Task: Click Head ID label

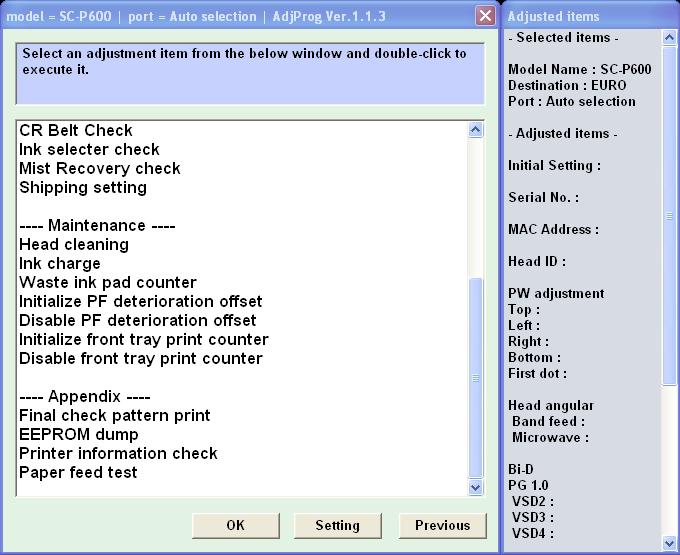Action: click(537, 261)
